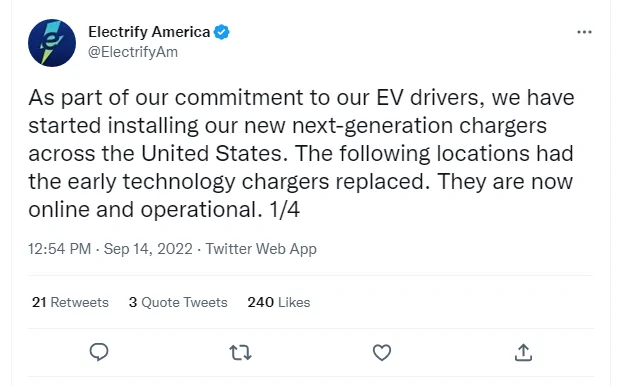The image size is (623, 386).
Task: Click the phrase "EV drivers" in the tweet
Action: point(430,98)
